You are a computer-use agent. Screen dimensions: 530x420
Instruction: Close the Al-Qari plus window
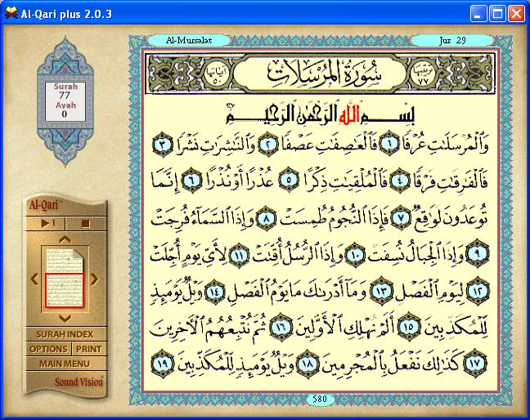(516, 14)
